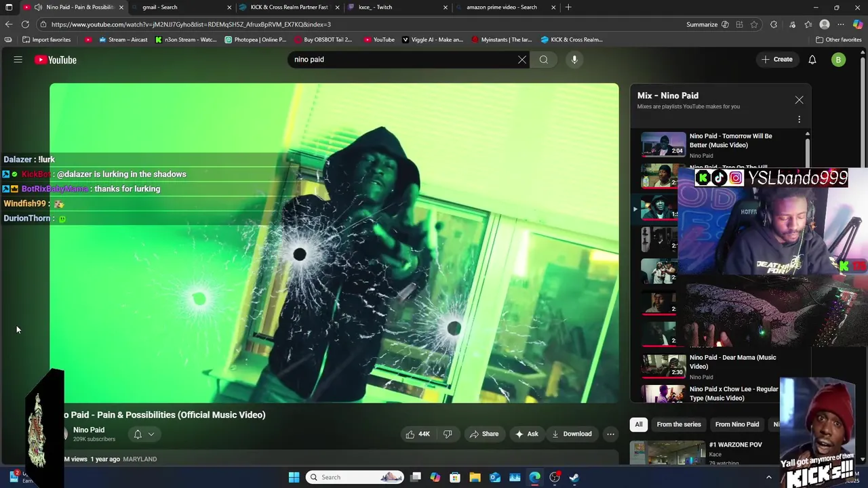
Task: Add this page to browser favorites
Action: click(754, 24)
